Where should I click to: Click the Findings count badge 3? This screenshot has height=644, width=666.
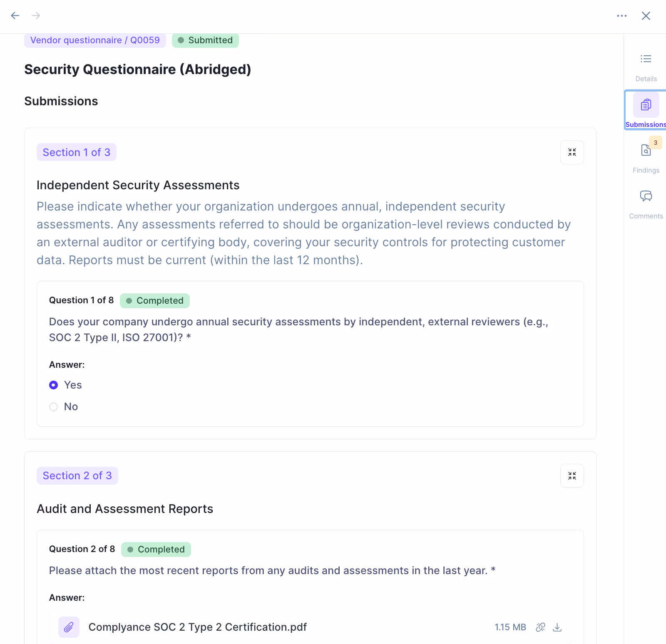pyautogui.click(x=656, y=143)
